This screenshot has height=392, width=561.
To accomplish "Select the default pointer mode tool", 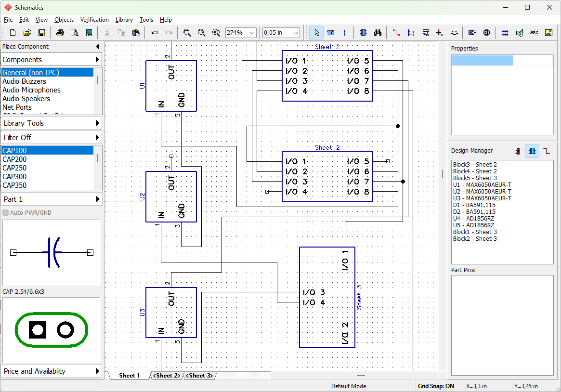I will pyautogui.click(x=316, y=33).
